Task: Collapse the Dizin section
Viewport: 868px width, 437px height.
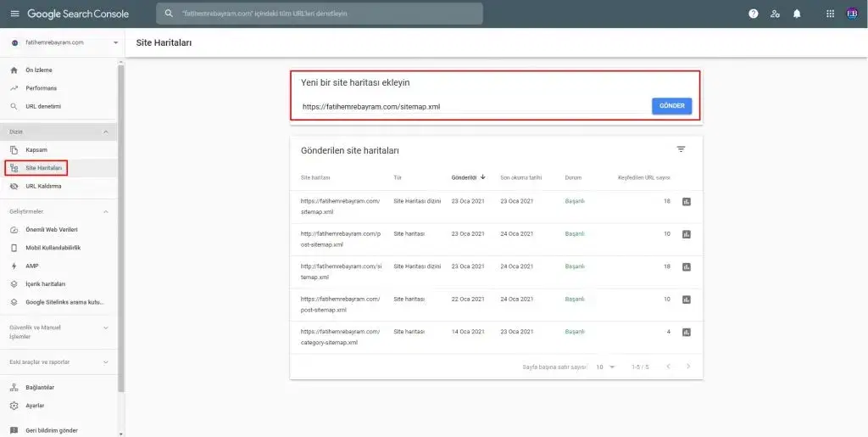Action: [x=106, y=132]
